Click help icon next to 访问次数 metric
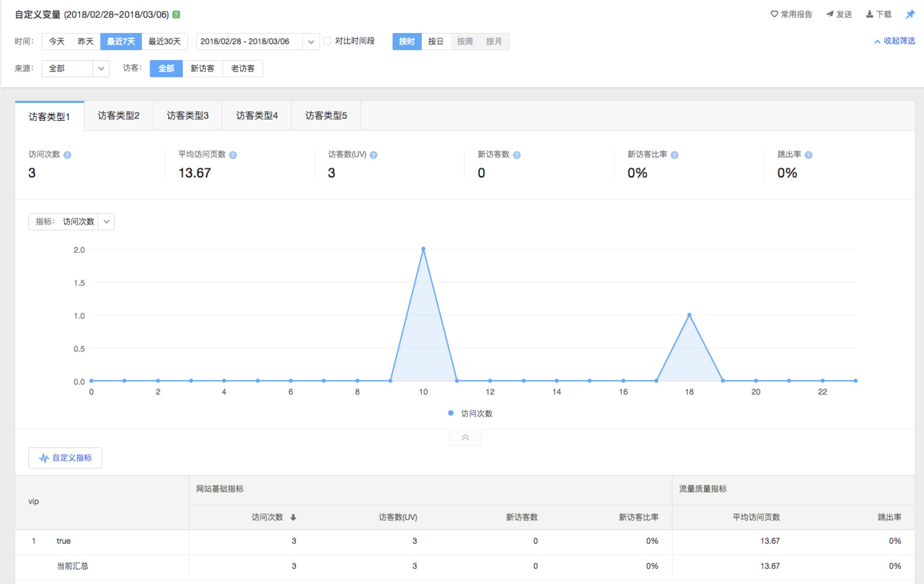 click(x=67, y=155)
